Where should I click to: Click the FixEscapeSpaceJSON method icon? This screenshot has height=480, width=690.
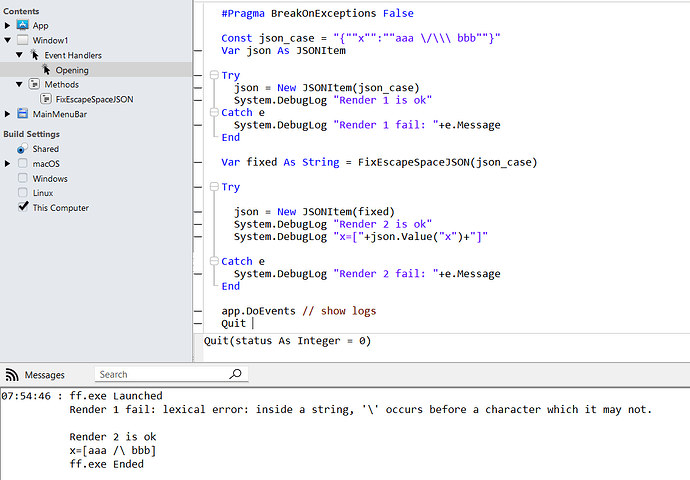[46, 99]
